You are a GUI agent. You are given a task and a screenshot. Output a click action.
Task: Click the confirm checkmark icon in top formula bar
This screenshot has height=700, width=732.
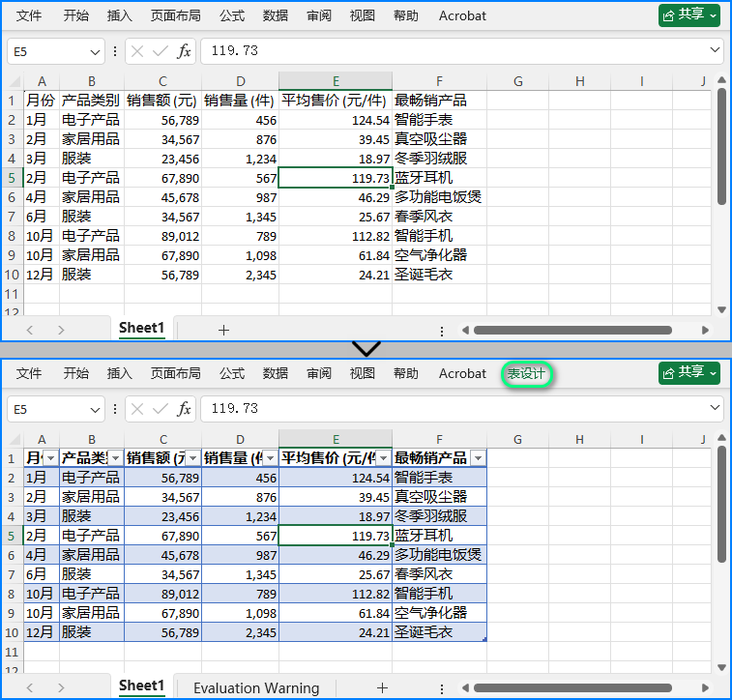[x=161, y=51]
